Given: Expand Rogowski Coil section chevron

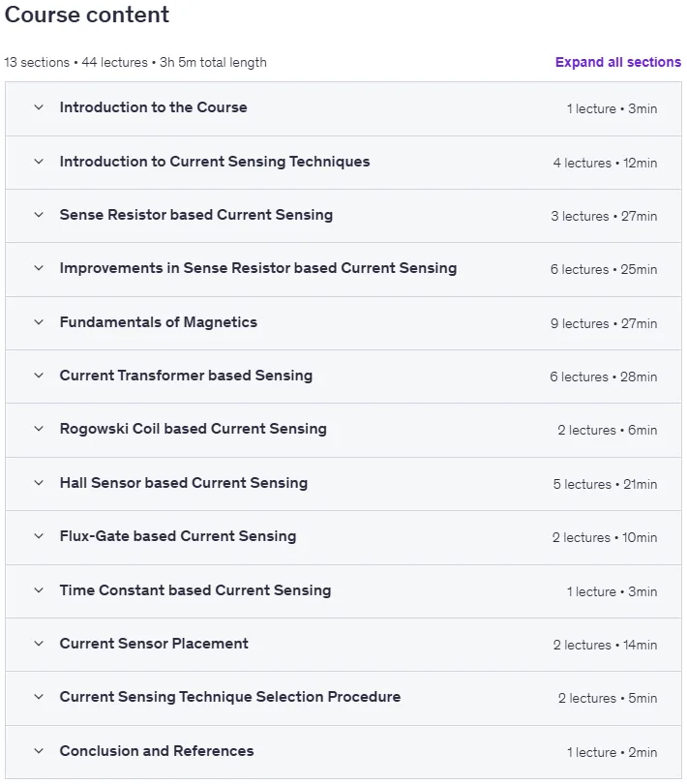Looking at the screenshot, I should (39, 429).
